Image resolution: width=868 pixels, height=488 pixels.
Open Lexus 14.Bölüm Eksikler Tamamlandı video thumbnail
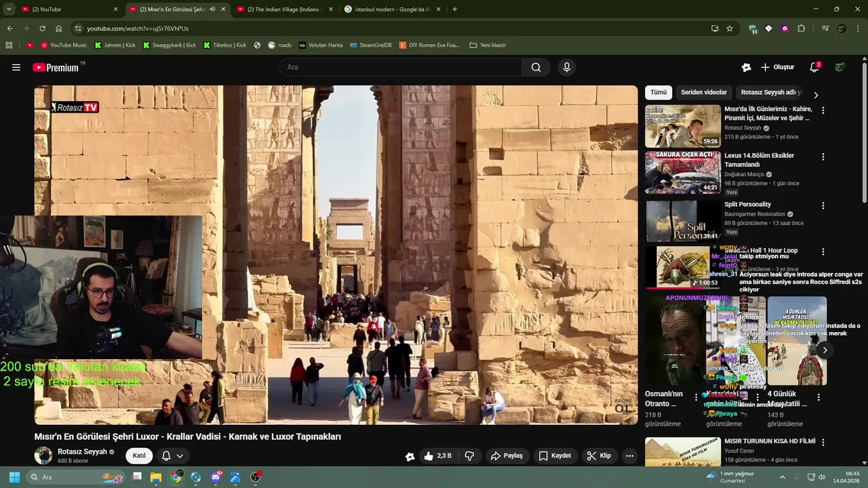pyautogui.click(x=683, y=172)
